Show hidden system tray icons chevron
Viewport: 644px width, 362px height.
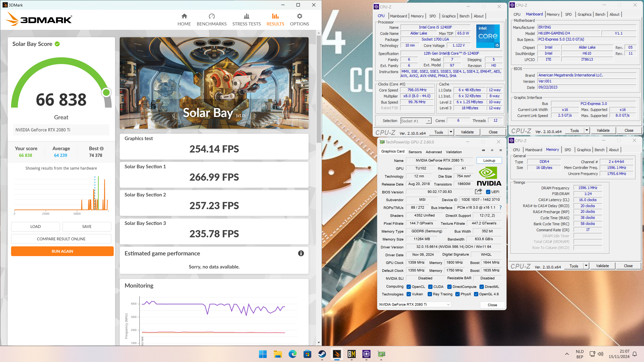tap(567, 354)
